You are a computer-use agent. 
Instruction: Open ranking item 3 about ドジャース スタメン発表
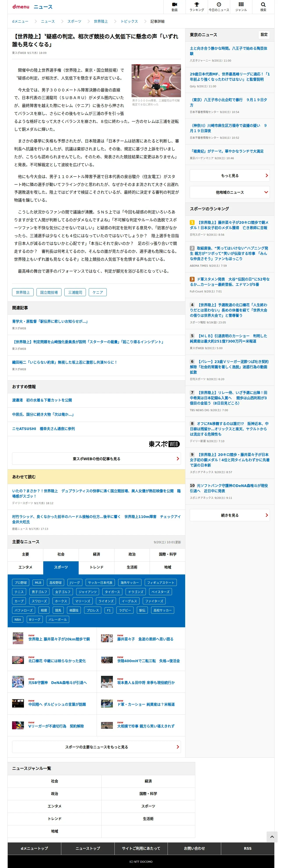(230, 282)
